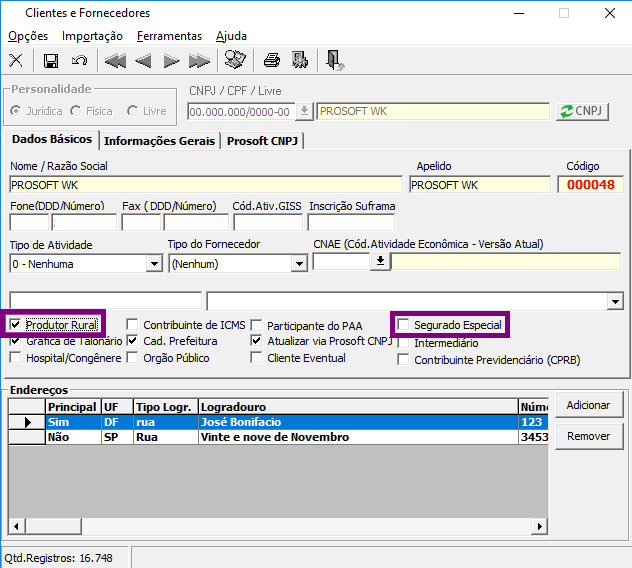632x568 pixels.
Task: Click the UF column header
Action: [117, 407]
